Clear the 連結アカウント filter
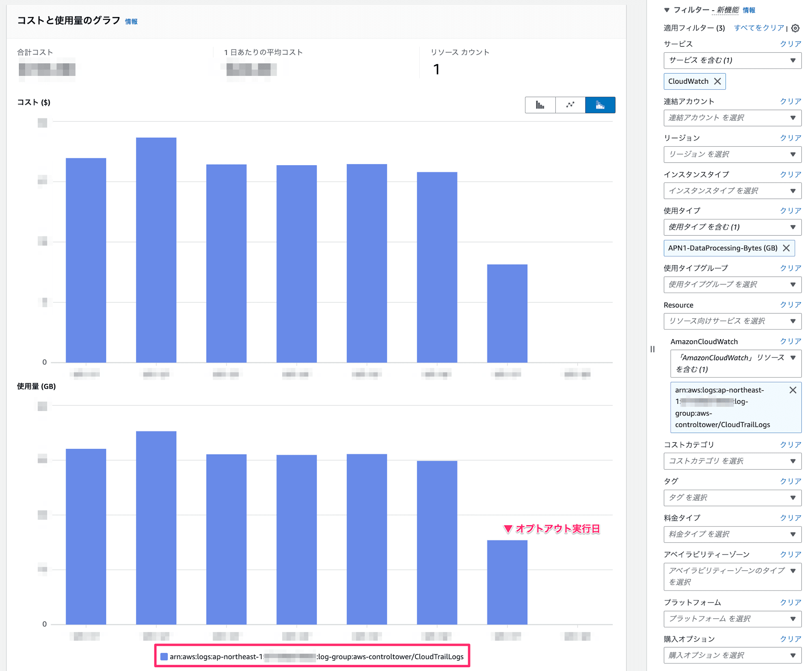Screen dimensions: 812x671 (790, 101)
